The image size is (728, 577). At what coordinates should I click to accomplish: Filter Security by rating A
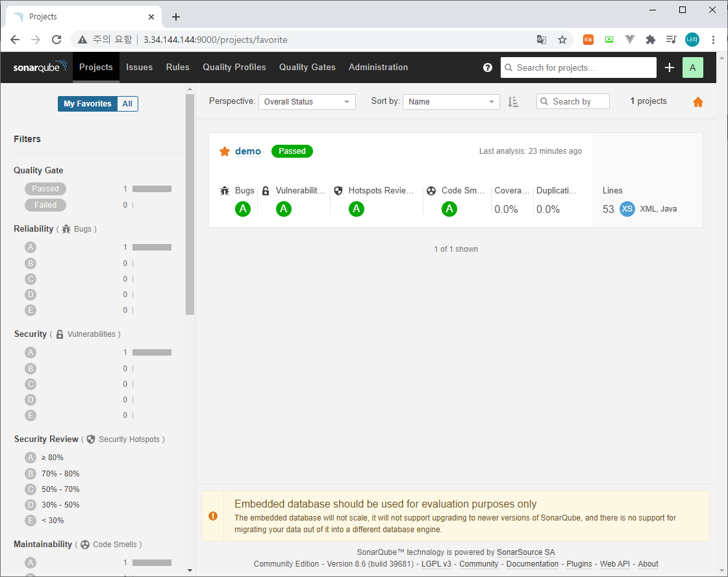pos(30,352)
